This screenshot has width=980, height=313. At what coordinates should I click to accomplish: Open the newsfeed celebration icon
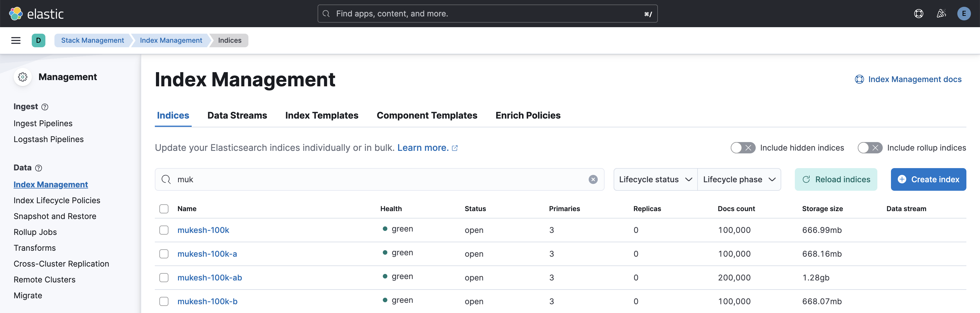click(941, 14)
